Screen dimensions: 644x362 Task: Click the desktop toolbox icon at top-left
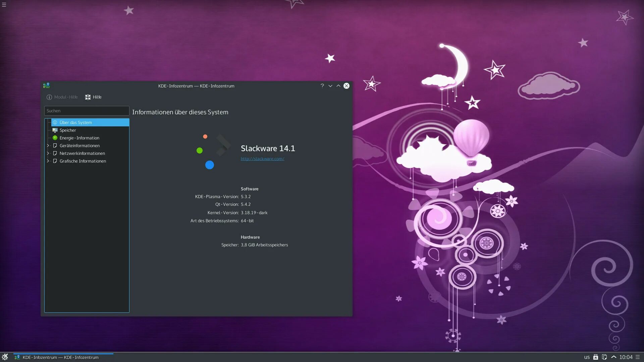4,5
